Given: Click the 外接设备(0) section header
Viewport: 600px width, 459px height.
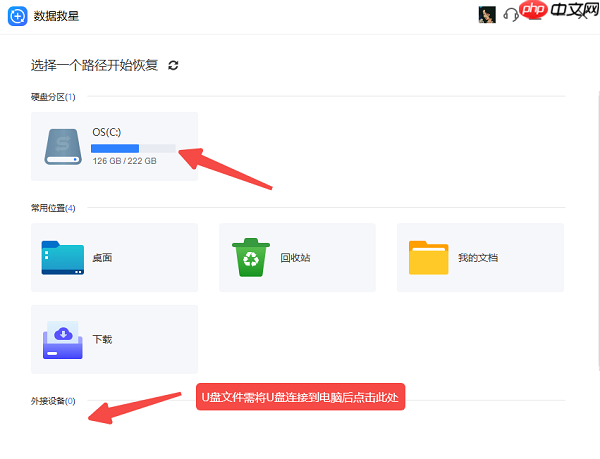Looking at the screenshot, I should click(53, 401).
